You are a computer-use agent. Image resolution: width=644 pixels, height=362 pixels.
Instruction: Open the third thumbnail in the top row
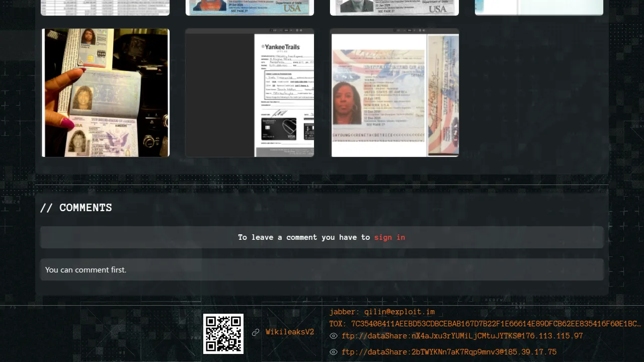pyautogui.click(x=394, y=7)
